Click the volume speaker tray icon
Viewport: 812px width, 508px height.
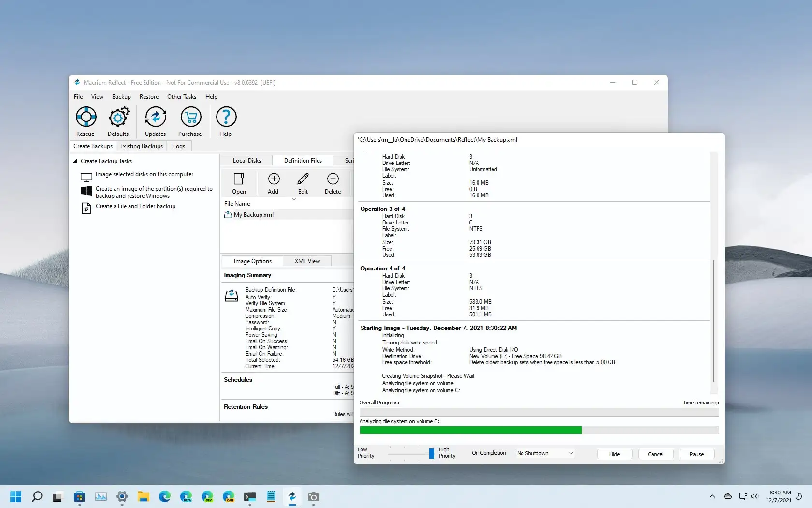pos(754,496)
